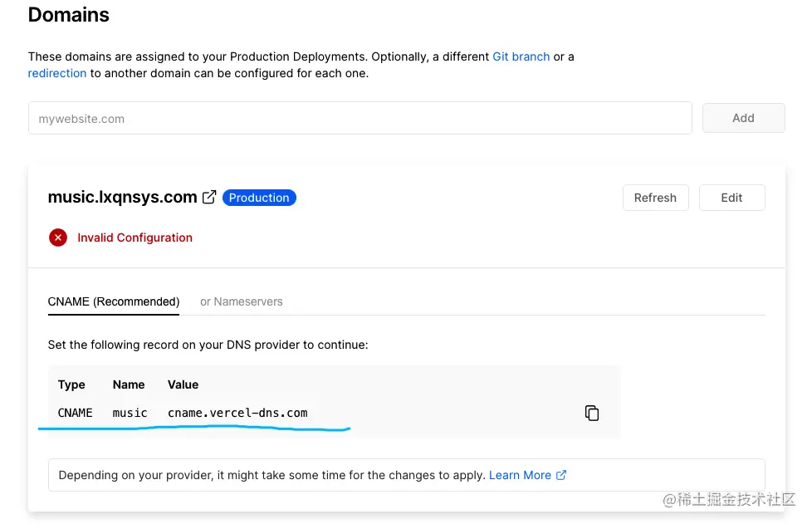Click external link icon next to Learn More
This screenshot has width=812, height=524.
[x=561, y=475]
